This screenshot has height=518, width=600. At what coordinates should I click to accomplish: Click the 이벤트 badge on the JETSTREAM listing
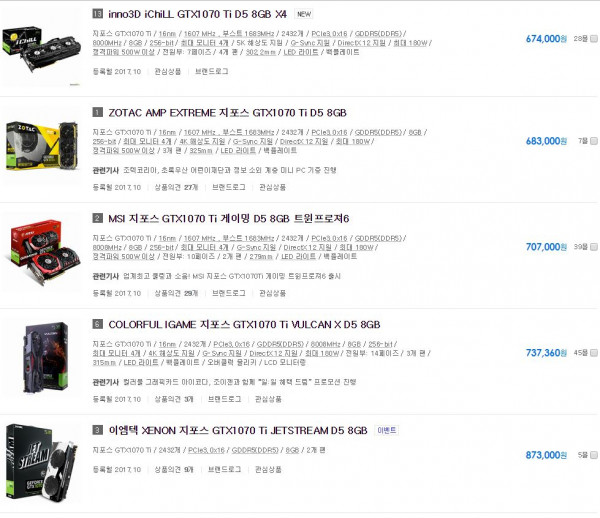(386, 430)
